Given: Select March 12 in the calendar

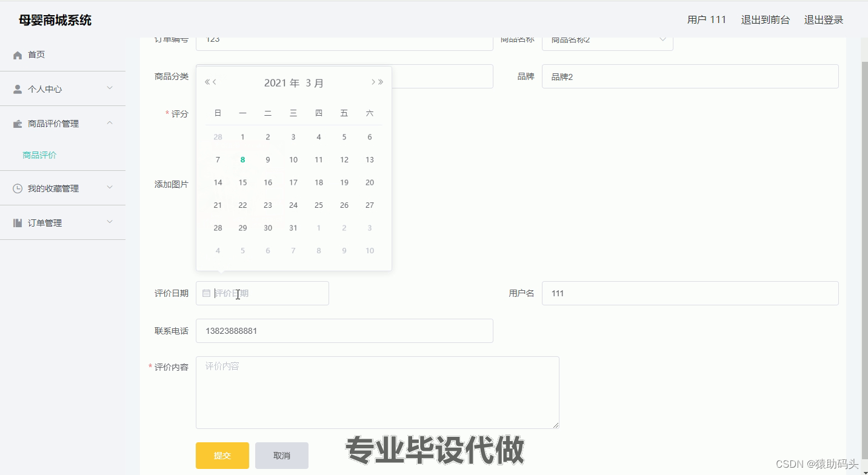Looking at the screenshot, I should 344,160.
